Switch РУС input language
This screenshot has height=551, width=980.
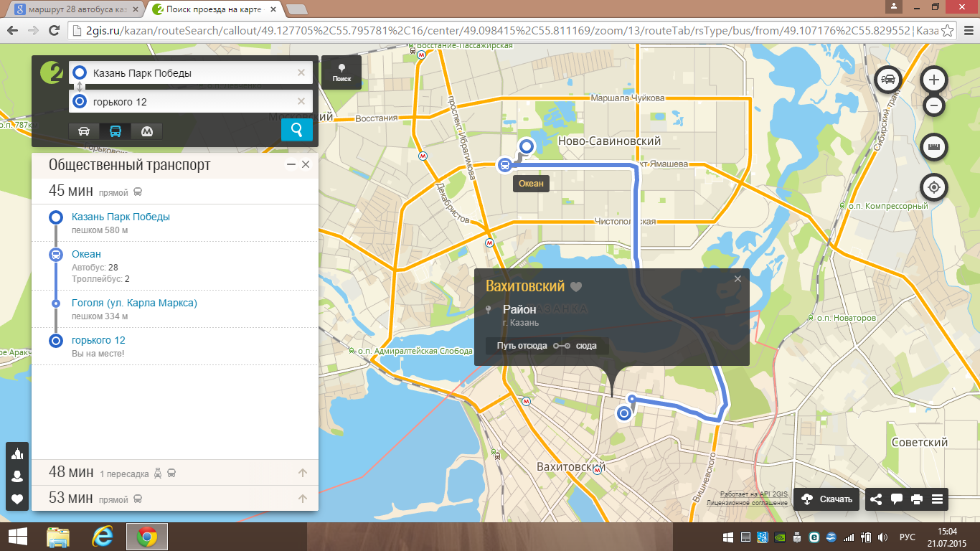point(908,537)
